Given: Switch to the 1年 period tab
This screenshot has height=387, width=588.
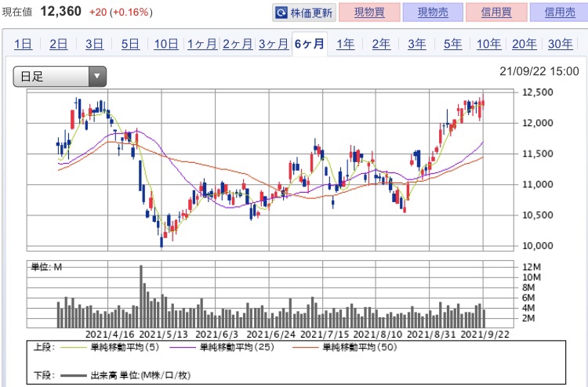Looking at the screenshot, I should (345, 44).
